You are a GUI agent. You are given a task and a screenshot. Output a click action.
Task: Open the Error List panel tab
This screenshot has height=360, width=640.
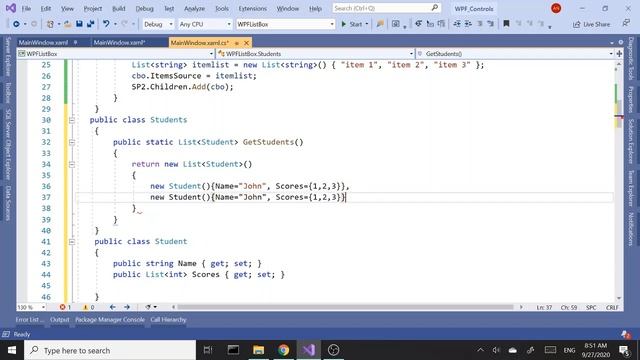[29, 320]
